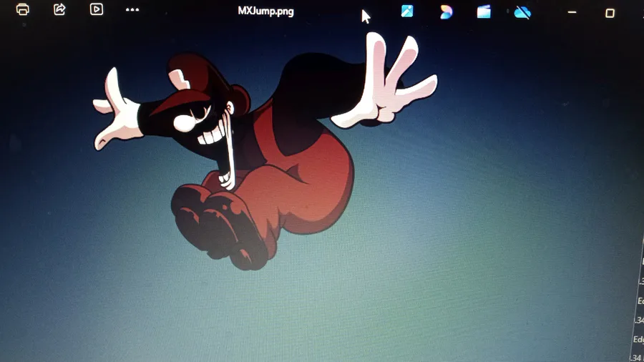Click the MXJump.png file name title

265,11
